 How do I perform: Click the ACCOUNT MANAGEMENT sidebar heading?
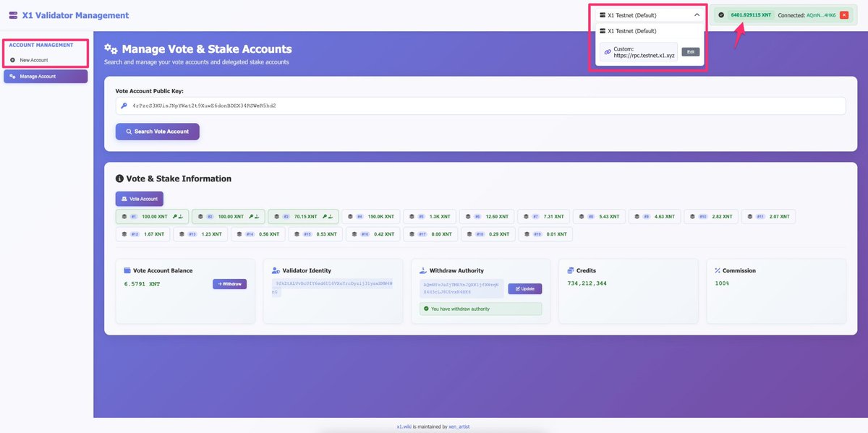(41, 45)
